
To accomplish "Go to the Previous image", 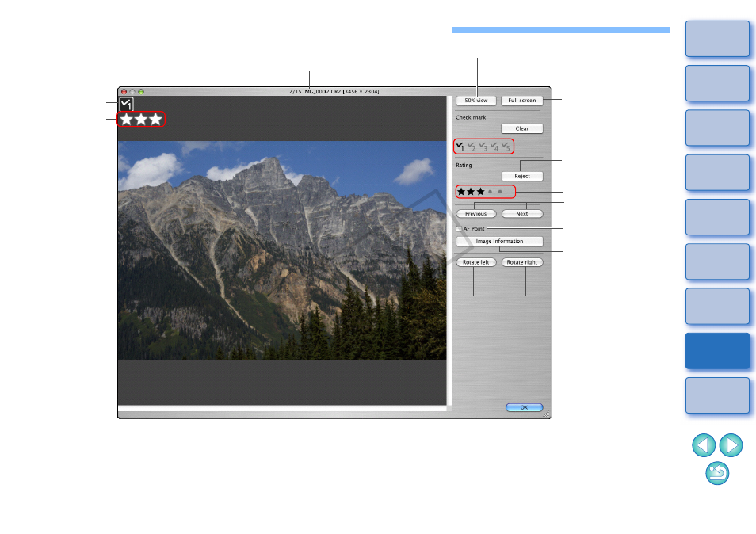I will tap(476, 213).
